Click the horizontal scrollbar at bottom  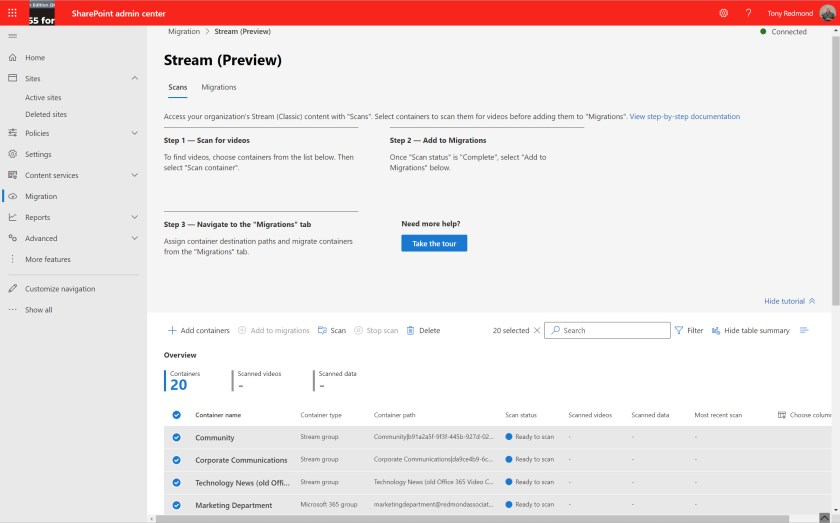pyautogui.click(x=471, y=519)
